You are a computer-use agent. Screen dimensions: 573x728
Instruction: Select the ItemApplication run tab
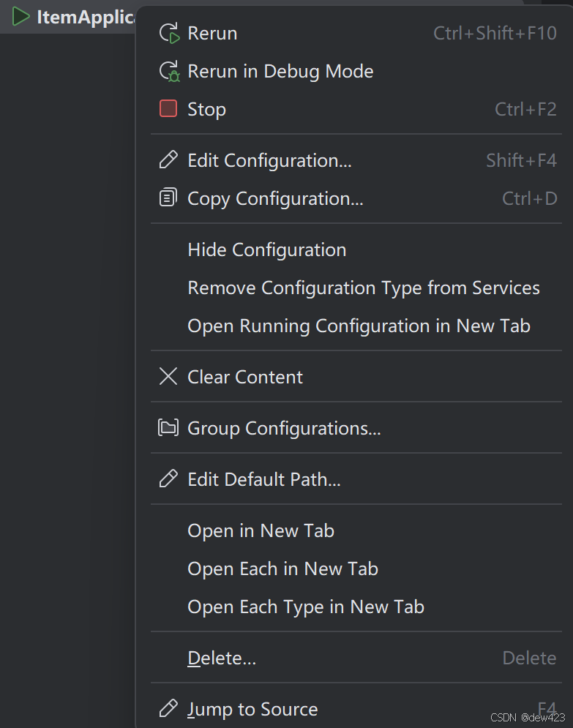click(73, 16)
